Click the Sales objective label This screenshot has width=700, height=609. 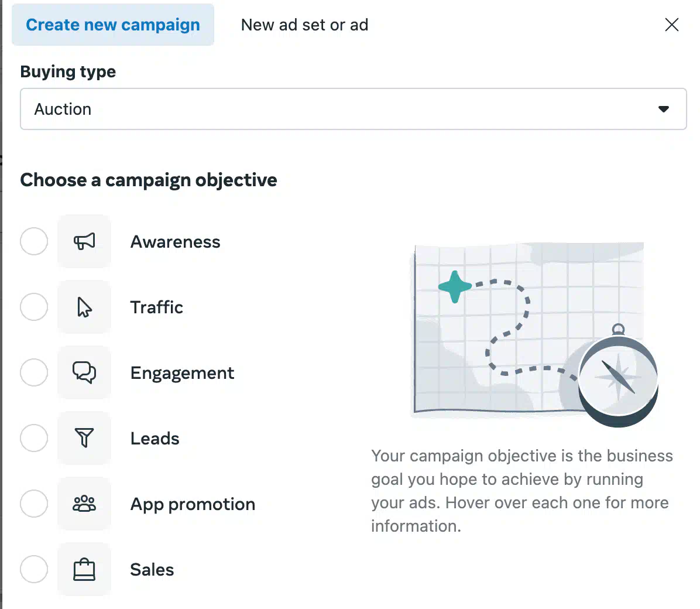point(152,570)
